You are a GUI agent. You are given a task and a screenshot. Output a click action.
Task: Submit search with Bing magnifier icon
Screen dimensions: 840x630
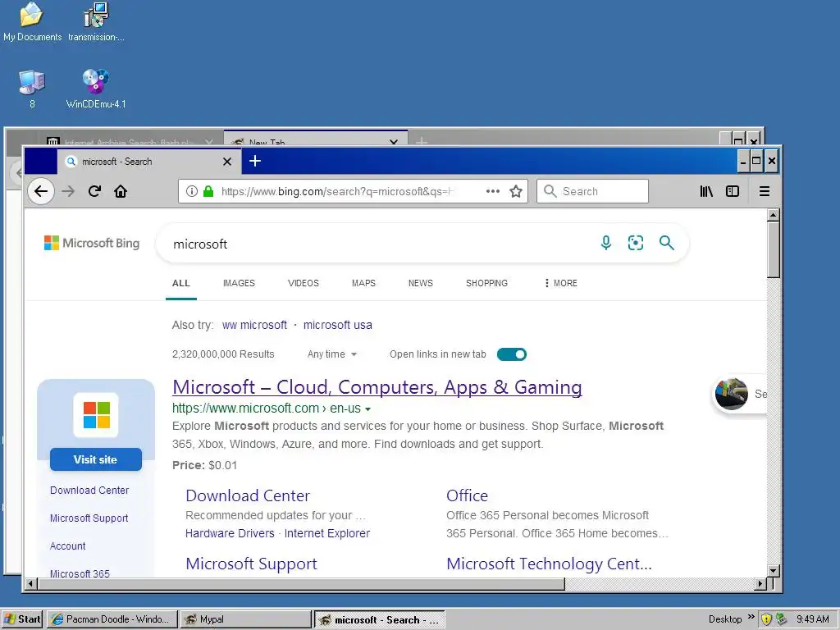(x=666, y=243)
